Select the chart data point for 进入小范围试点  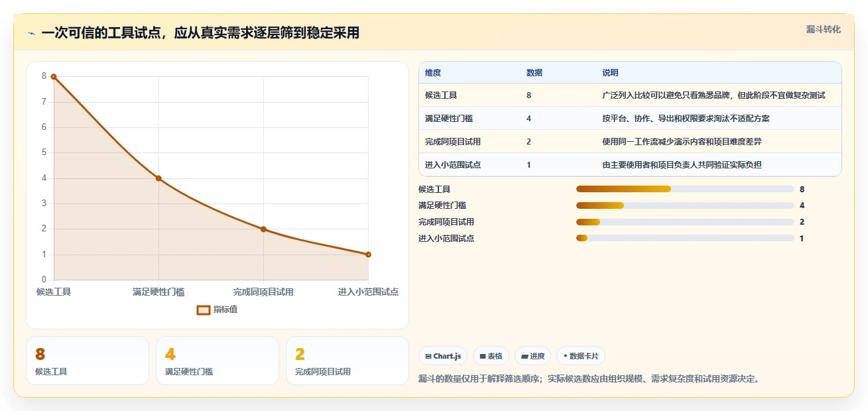point(368,255)
